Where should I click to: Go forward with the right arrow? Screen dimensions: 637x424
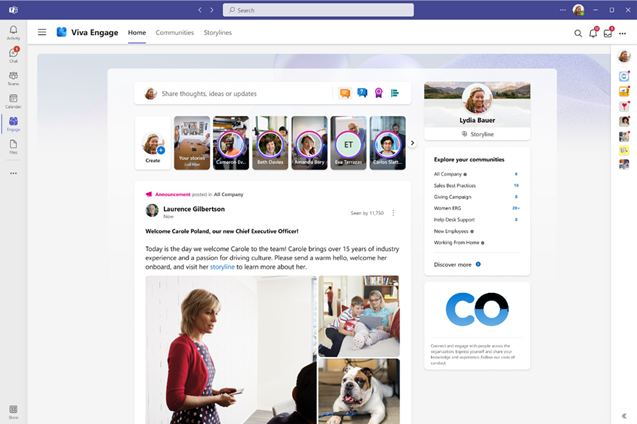212,10
